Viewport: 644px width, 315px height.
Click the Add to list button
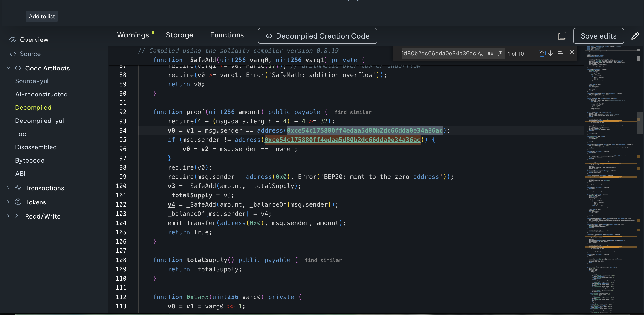click(42, 16)
